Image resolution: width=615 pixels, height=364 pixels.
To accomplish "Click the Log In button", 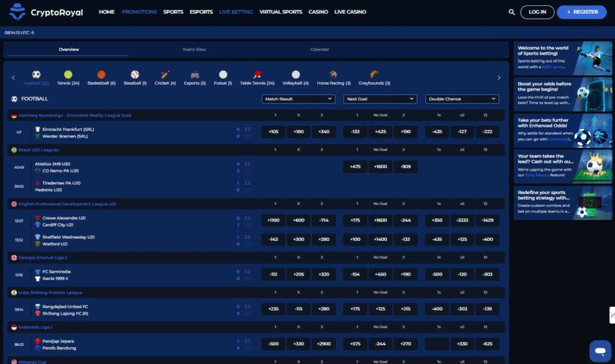I will coord(537,12).
